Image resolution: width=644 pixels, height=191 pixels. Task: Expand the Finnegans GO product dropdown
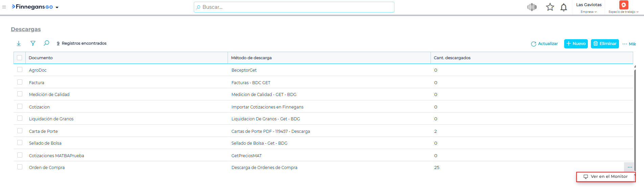point(57,7)
